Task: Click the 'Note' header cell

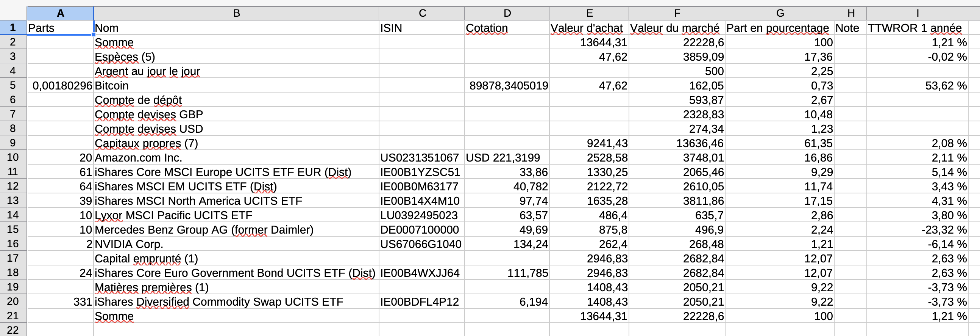Action: [x=850, y=28]
